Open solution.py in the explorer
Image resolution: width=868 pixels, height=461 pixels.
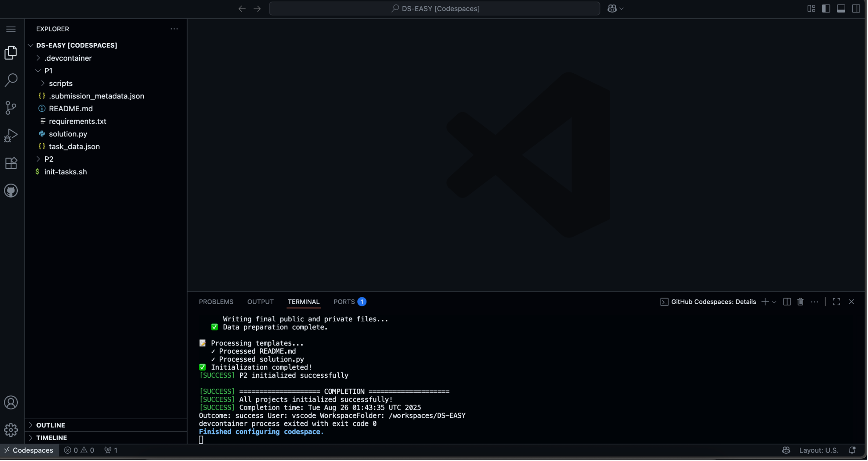coord(68,134)
